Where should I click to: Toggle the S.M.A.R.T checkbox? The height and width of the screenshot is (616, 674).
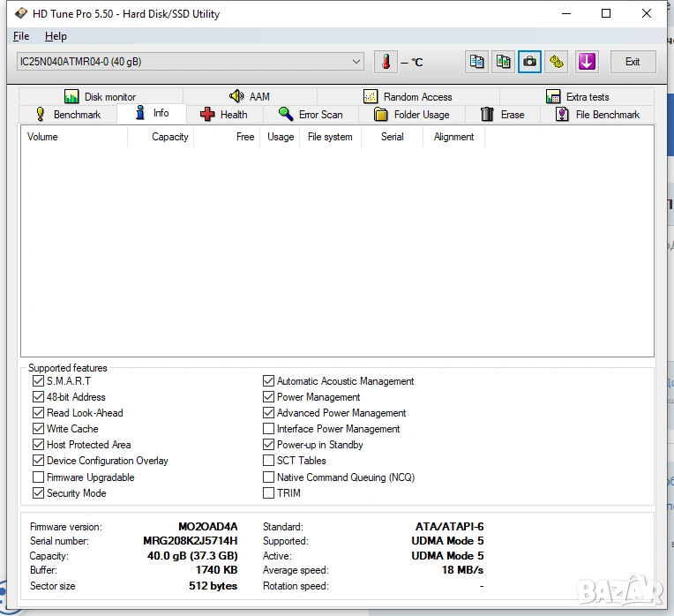point(38,381)
